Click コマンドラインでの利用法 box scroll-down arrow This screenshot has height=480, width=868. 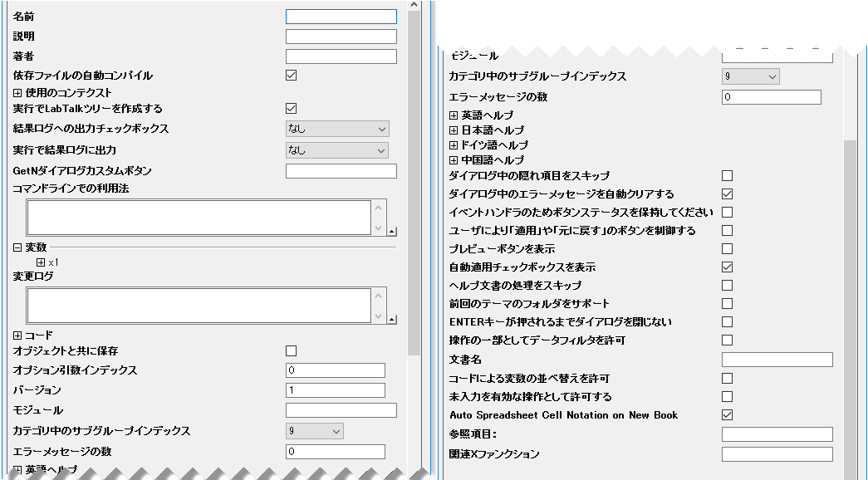pos(379,228)
